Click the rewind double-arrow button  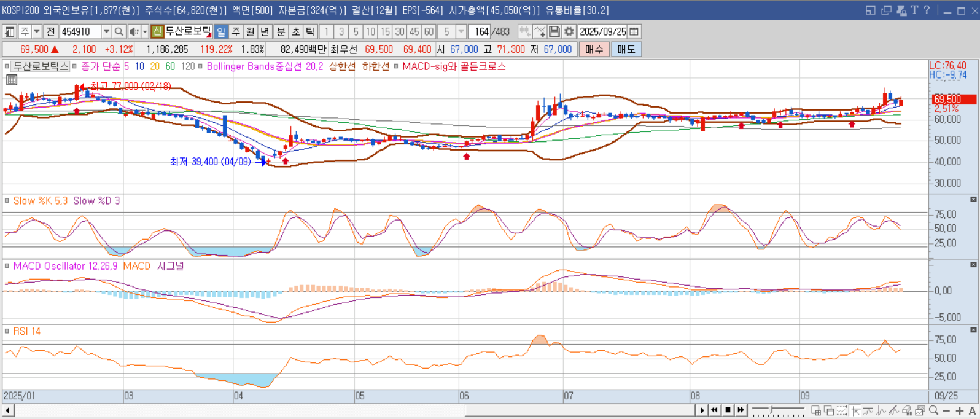715,410
